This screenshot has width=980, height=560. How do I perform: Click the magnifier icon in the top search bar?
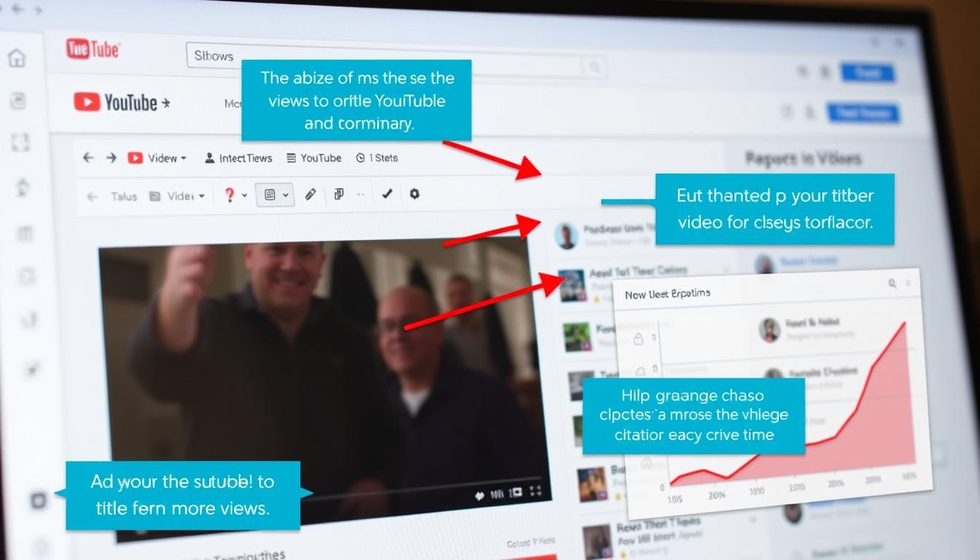(x=596, y=67)
